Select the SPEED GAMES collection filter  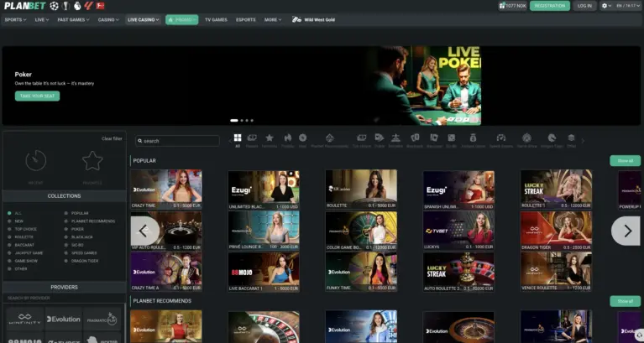click(x=81, y=253)
